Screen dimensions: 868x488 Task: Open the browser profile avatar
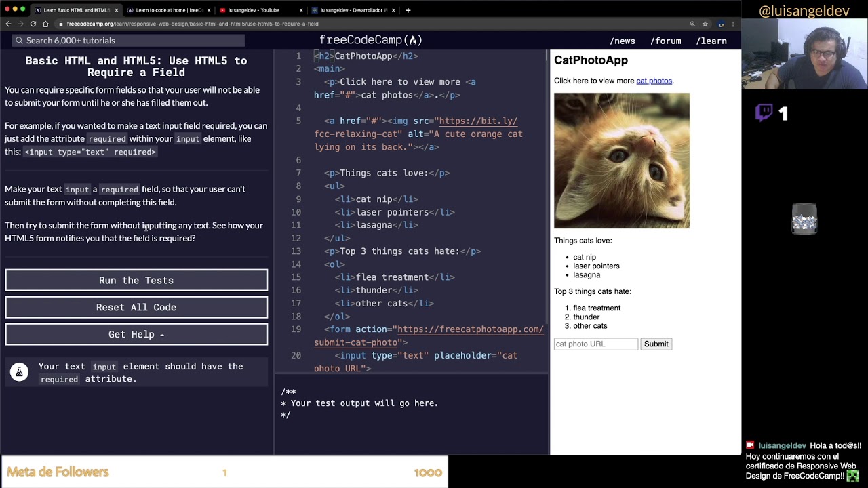point(722,24)
